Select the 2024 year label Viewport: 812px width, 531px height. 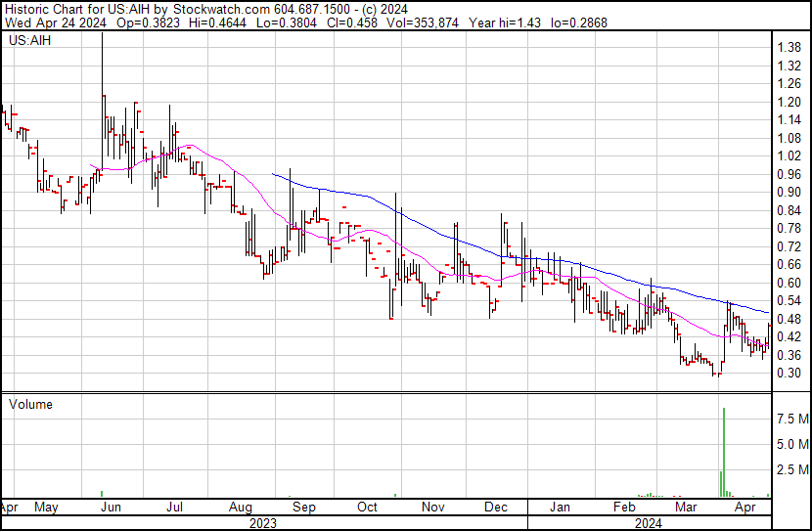649,523
